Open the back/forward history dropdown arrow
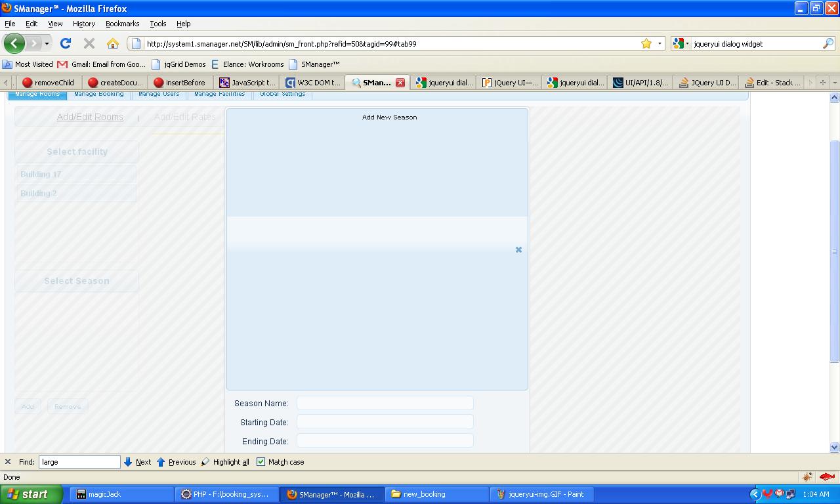Screen dimensions: 840x504 tap(47, 44)
